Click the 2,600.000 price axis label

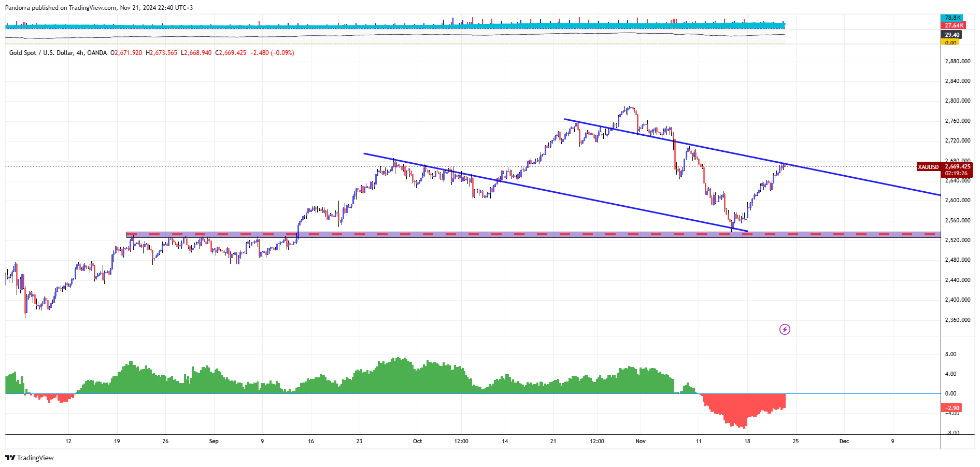click(958, 200)
